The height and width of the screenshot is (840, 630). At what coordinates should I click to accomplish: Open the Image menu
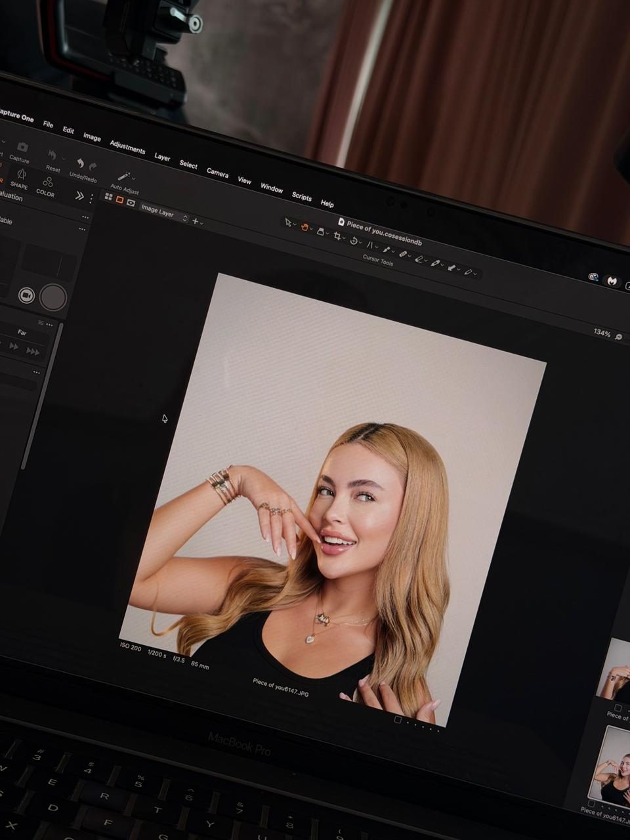92,137
